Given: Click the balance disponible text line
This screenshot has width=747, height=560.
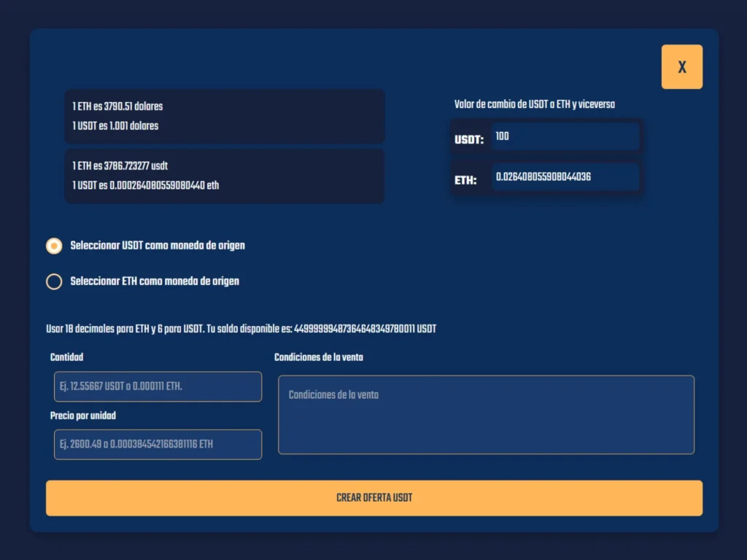Looking at the screenshot, I should 239,328.
